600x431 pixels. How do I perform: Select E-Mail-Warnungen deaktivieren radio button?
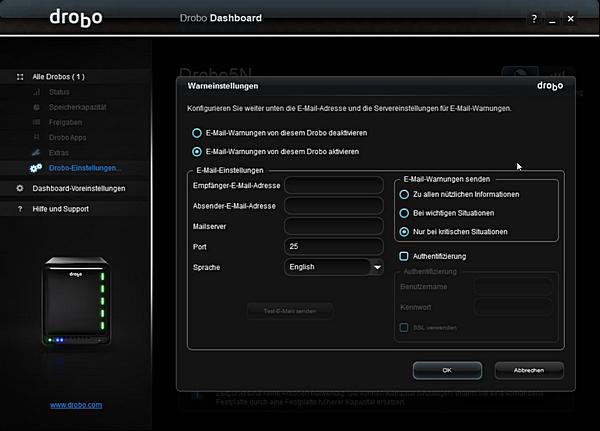[x=196, y=132]
